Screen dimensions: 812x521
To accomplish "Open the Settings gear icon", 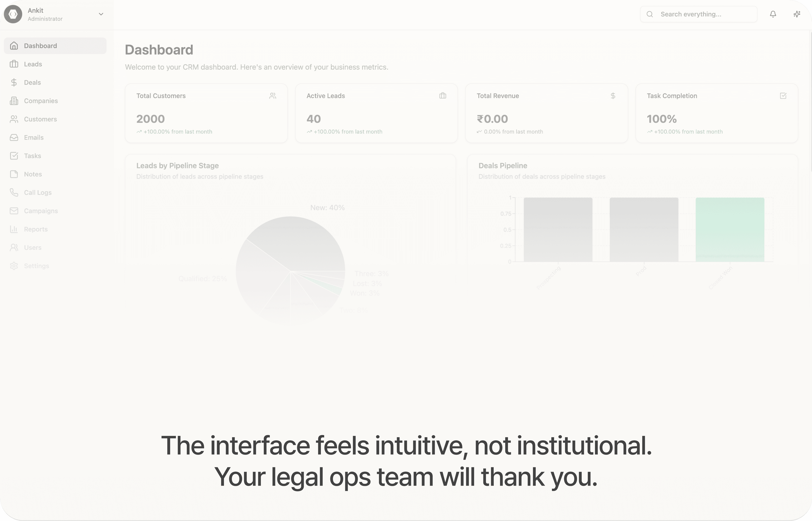I will click(14, 266).
